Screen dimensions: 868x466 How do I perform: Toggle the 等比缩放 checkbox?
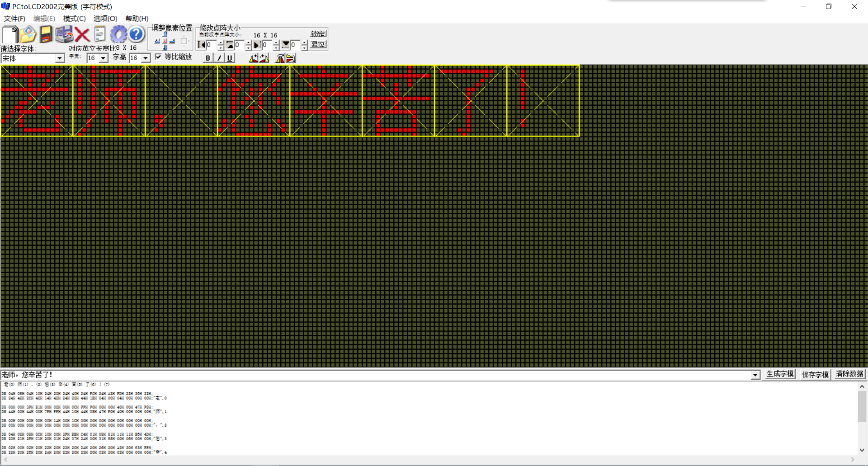(x=158, y=56)
